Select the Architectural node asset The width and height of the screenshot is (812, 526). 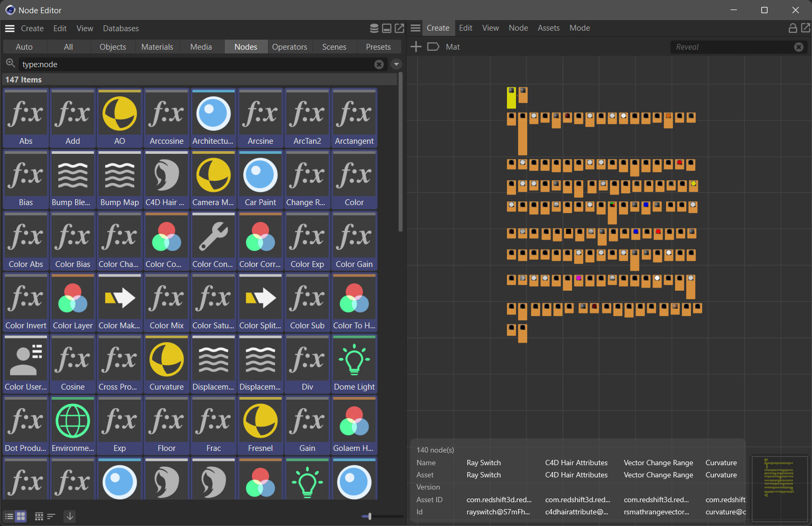(x=214, y=117)
